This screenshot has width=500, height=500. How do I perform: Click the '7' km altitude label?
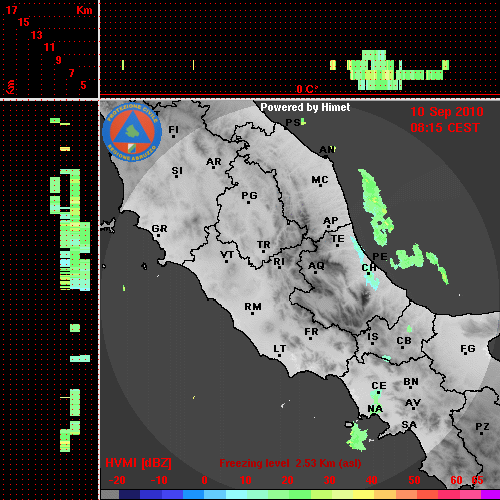pos(71,73)
